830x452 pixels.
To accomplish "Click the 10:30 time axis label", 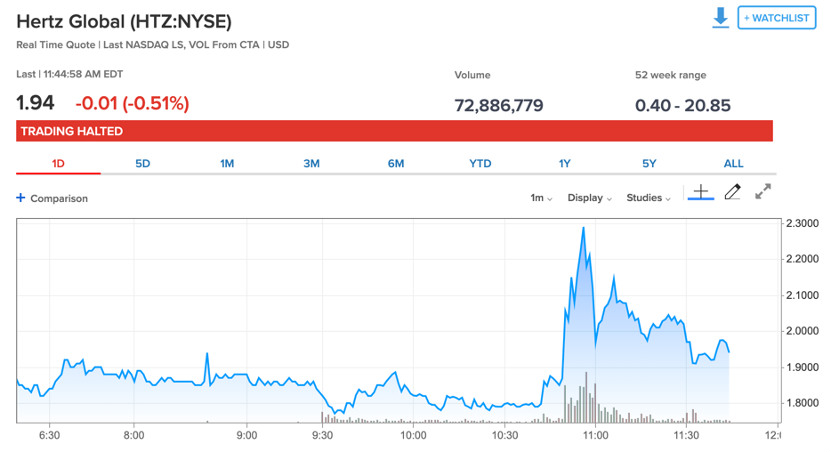I will [x=505, y=435].
